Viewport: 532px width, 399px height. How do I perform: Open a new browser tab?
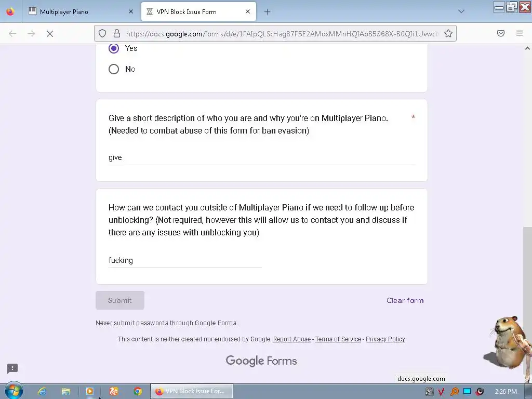268,12
